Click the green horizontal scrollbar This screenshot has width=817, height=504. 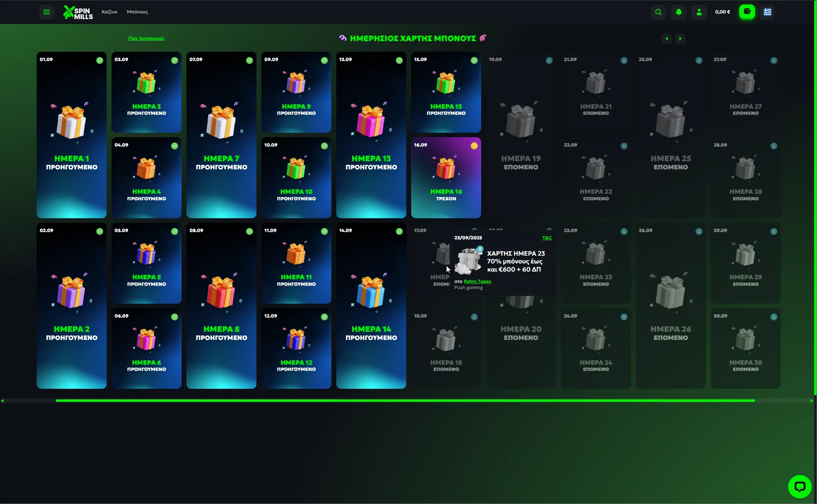tap(405, 401)
